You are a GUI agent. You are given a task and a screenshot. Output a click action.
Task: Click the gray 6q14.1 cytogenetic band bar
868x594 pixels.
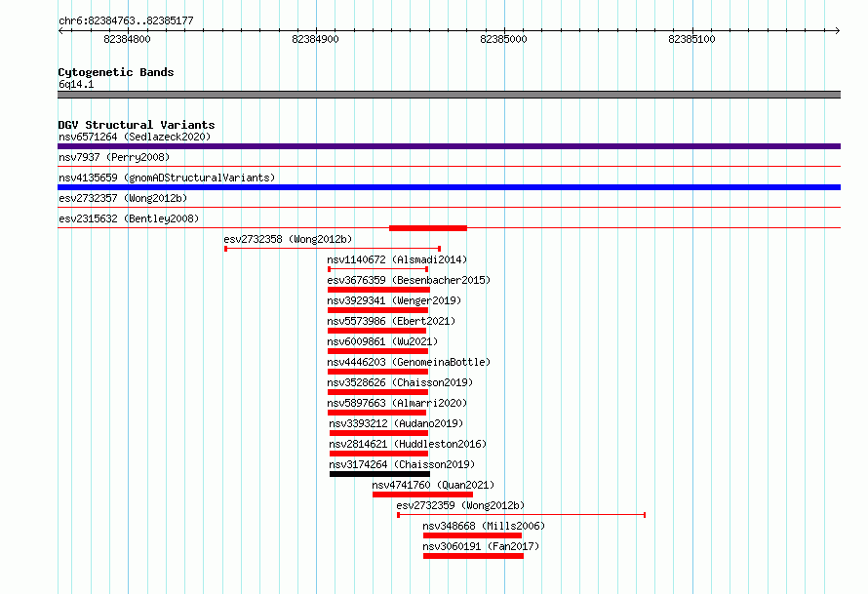point(449,95)
